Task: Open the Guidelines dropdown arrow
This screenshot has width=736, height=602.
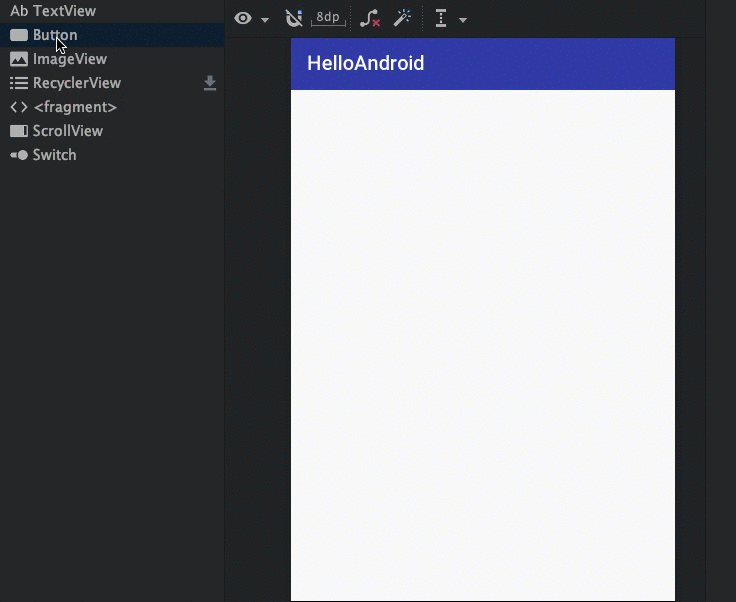Action: coord(463,20)
